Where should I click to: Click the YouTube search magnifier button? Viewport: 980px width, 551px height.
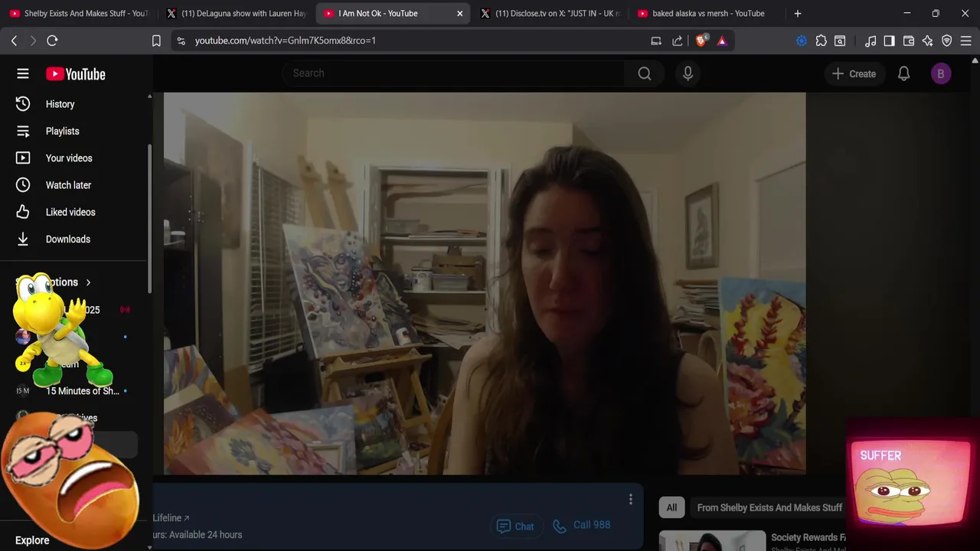pyautogui.click(x=645, y=73)
